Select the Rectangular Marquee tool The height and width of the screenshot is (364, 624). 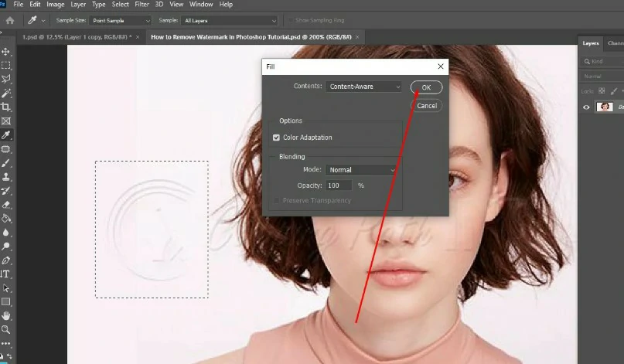tap(6, 66)
